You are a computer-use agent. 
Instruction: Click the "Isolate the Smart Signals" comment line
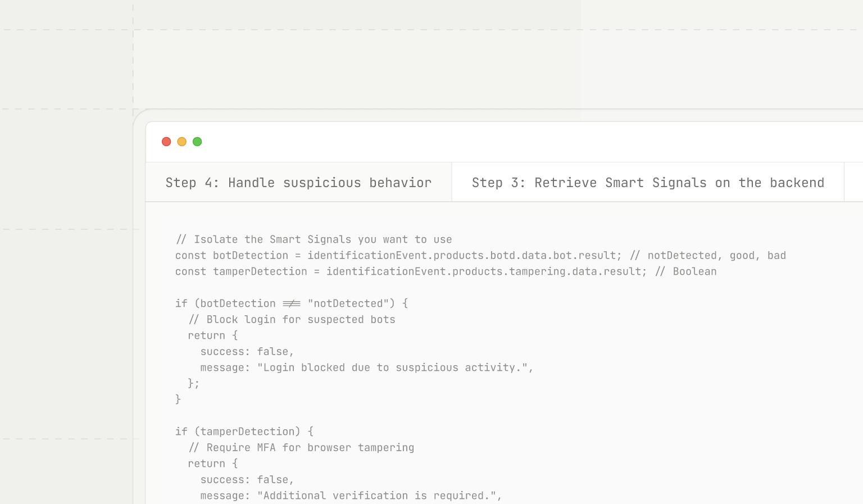[x=314, y=239]
